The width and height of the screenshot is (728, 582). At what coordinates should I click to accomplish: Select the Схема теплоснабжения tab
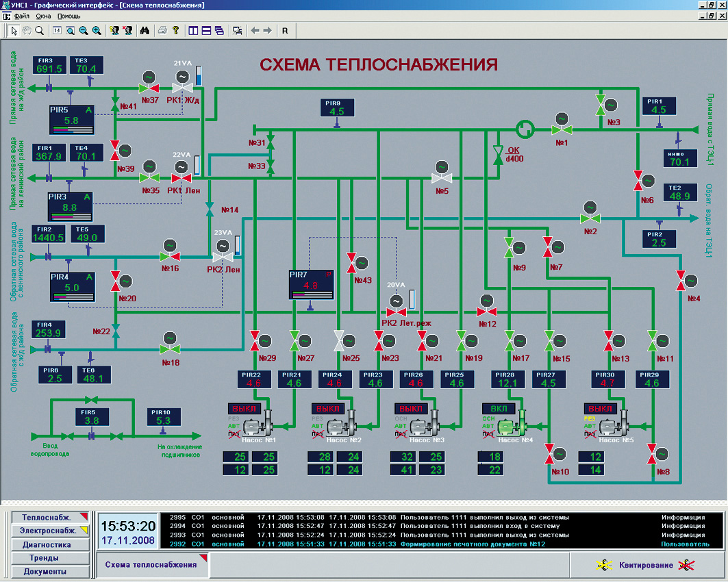152,565
